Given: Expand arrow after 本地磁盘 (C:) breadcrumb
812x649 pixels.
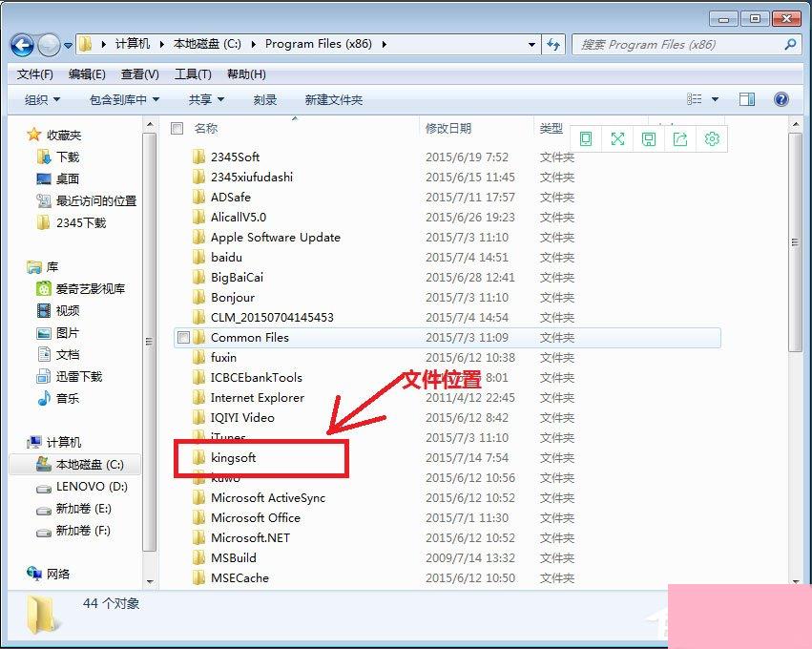Looking at the screenshot, I should click(x=253, y=44).
